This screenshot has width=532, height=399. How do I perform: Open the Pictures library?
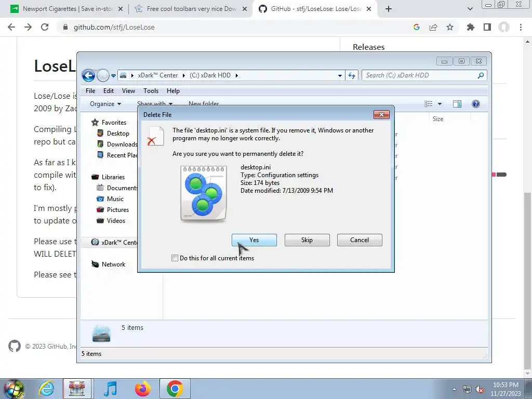pyautogui.click(x=113, y=210)
